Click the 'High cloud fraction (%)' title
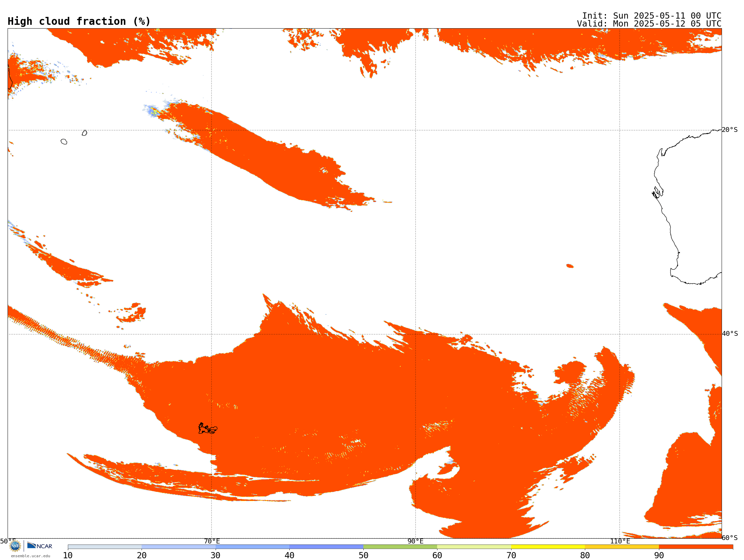This screenshot has width=744, height=560. pyautogui.click(x=79, y=21)
